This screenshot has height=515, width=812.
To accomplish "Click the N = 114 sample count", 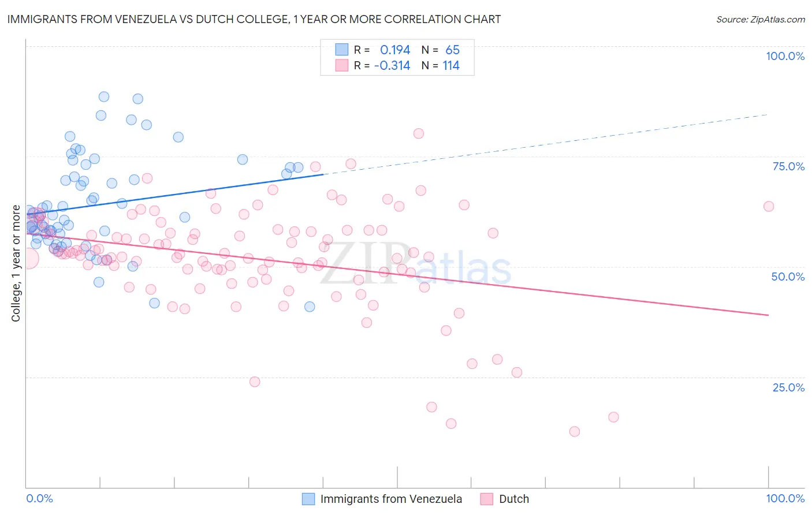I will pyautogui.click(x=441, y=65).
